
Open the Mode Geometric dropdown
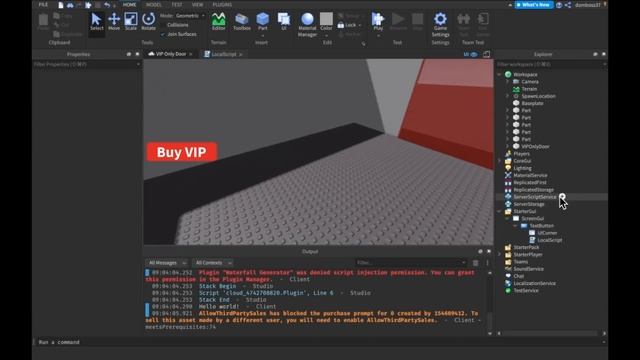pos(190,16)
